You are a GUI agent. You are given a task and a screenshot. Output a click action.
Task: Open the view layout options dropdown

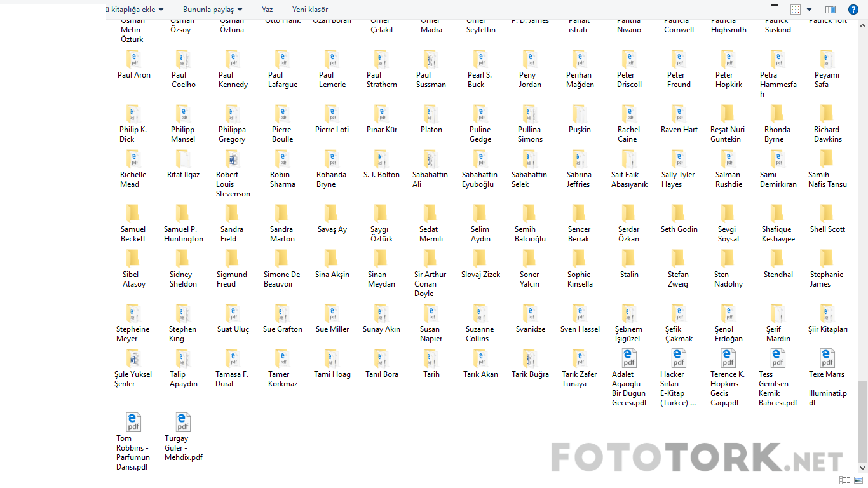pos(809,10)
